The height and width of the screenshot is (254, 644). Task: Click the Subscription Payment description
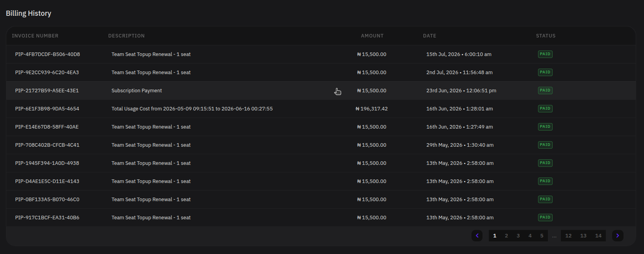click(x=137, y=91)
